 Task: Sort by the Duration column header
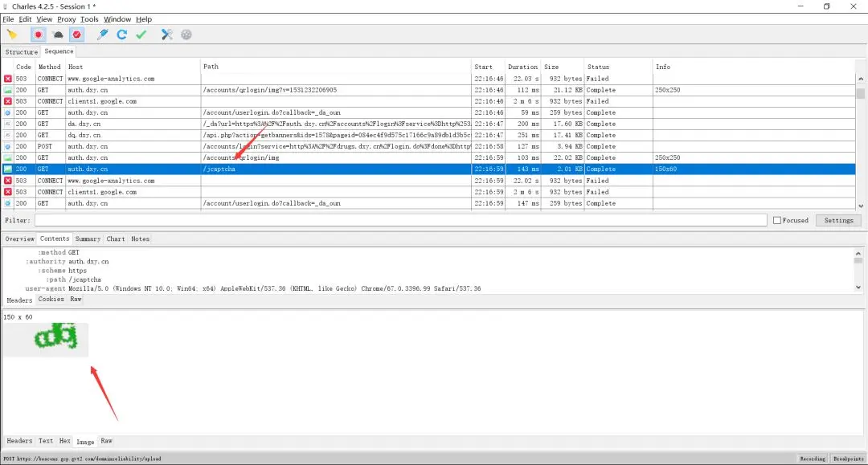click(x=522, y=67)
